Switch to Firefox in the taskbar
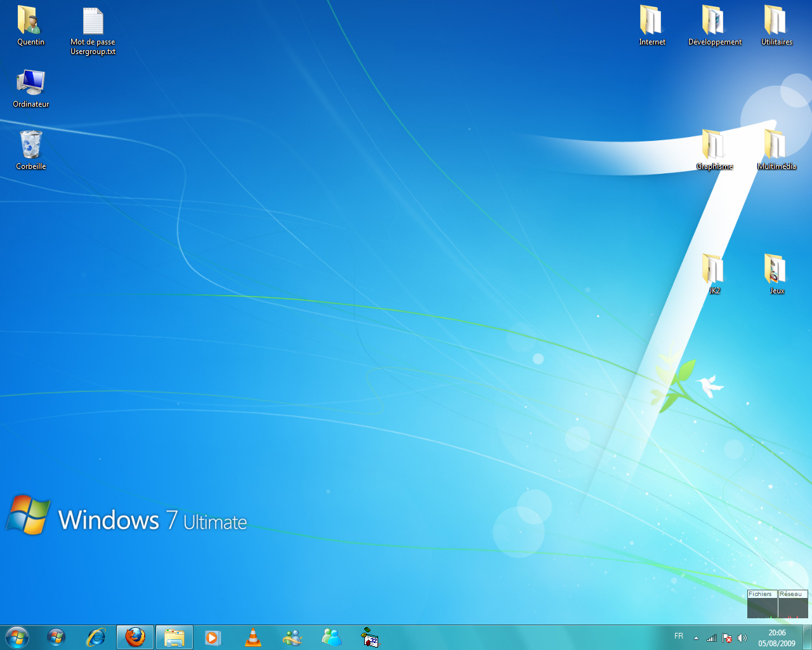This screenshot has height=650, width=812. pyautogui.click(x=135, y=637)
